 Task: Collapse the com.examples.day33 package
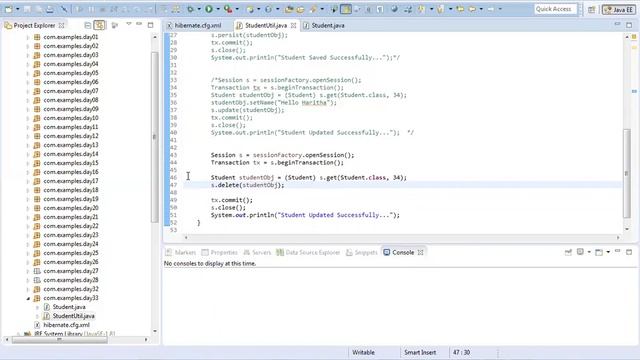click(28, 298)
